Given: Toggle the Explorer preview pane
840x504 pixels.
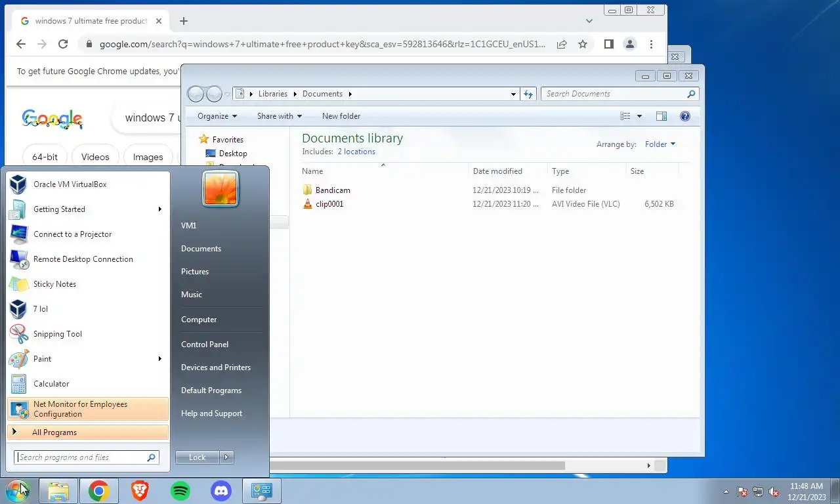Looking at the screenshot, I should [661, 116].
